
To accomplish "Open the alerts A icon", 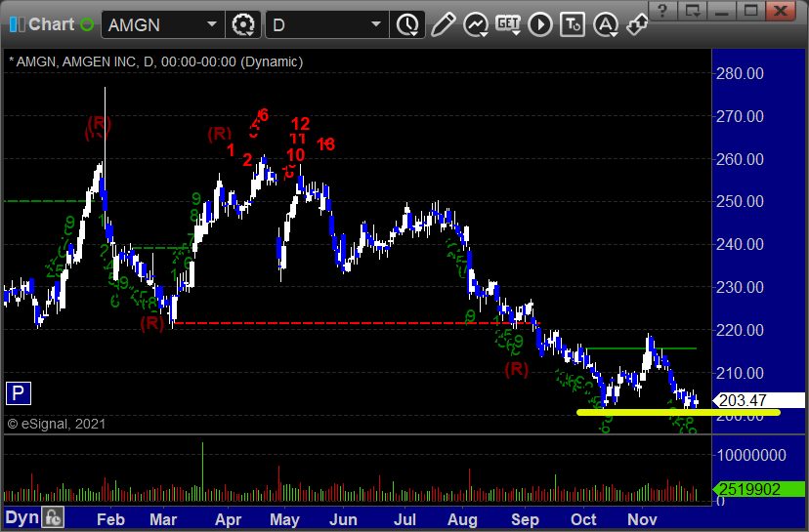I will pyautogui.click(x=606, y=24).
